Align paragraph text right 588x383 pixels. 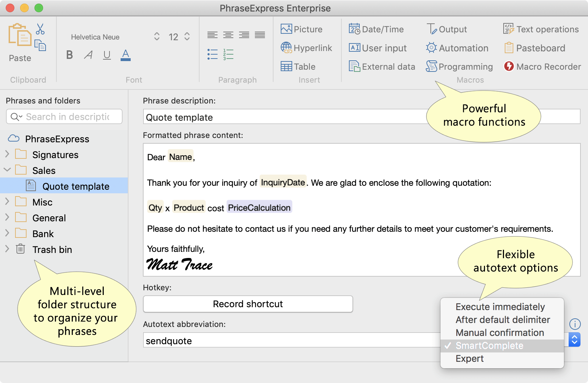tap(244, 35)
